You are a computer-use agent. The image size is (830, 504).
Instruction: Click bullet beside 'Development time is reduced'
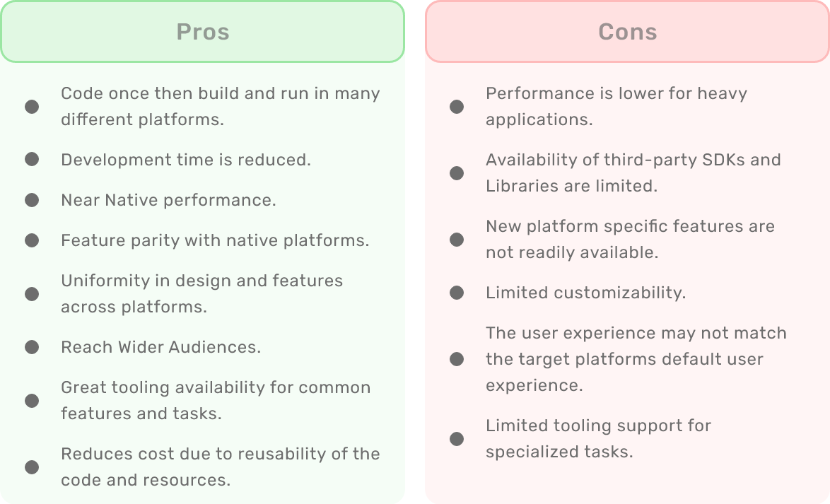pos(32,159)
